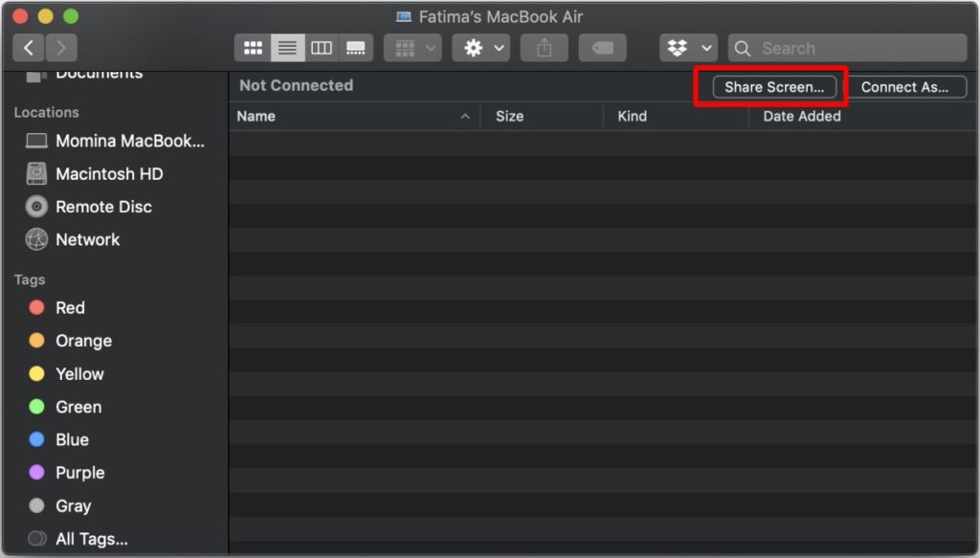Viewport: 980px width, 558px height.
Task: Select Remote Disc in the sidebar
Action: [102, 206]
